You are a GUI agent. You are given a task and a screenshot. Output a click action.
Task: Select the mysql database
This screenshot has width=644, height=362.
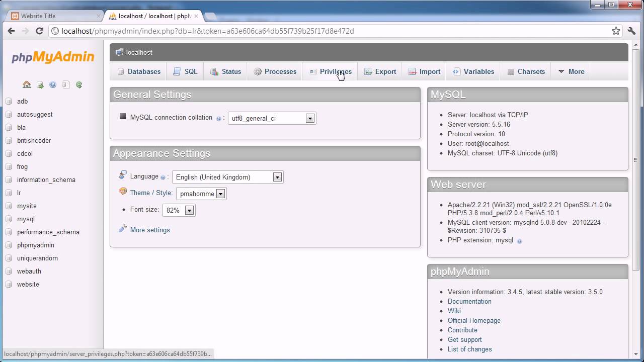tap(26, 219)
